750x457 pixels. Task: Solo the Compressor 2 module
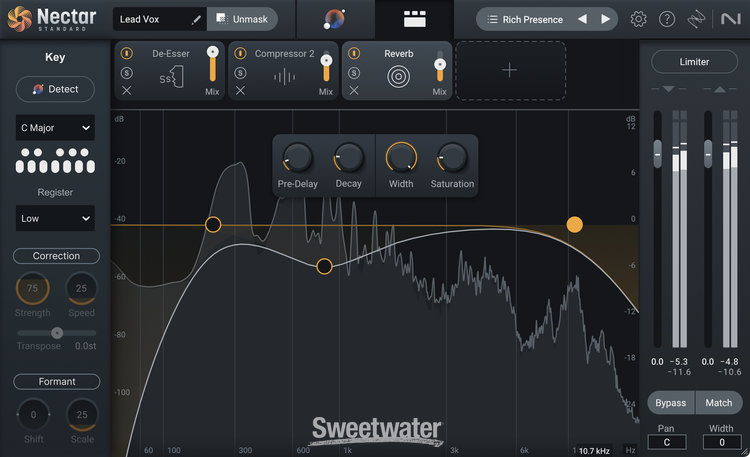241,72
